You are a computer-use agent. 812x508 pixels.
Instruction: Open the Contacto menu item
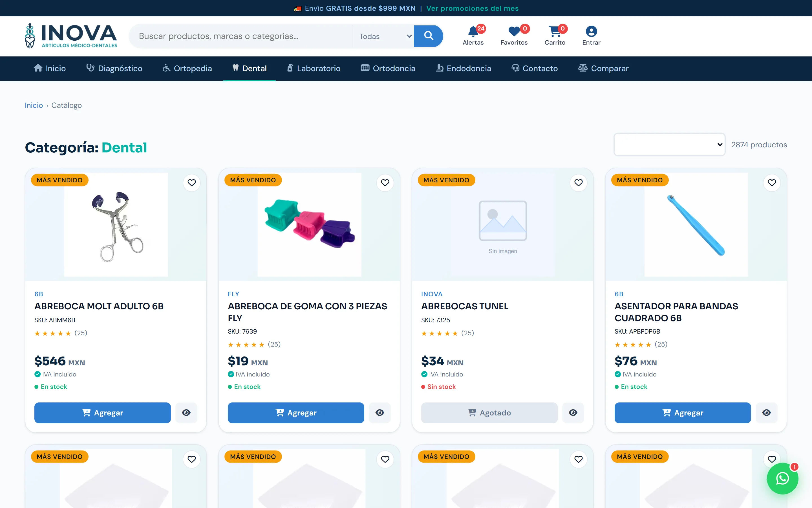535,69
